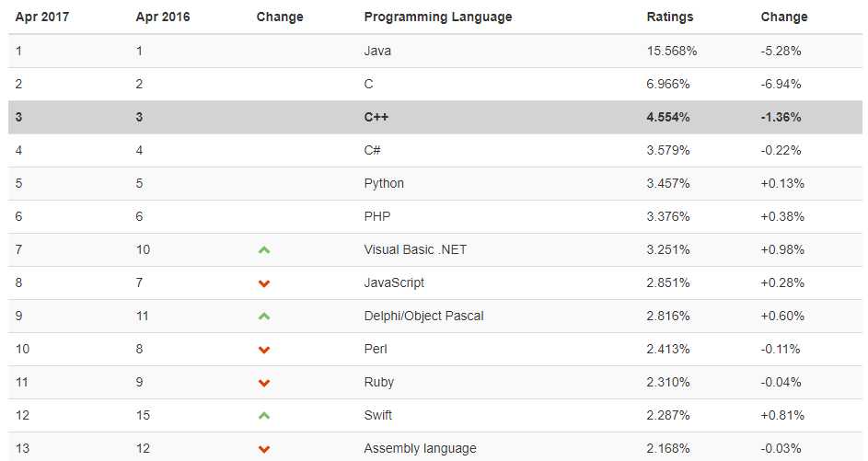Select the Java row name

click(377, 51)
